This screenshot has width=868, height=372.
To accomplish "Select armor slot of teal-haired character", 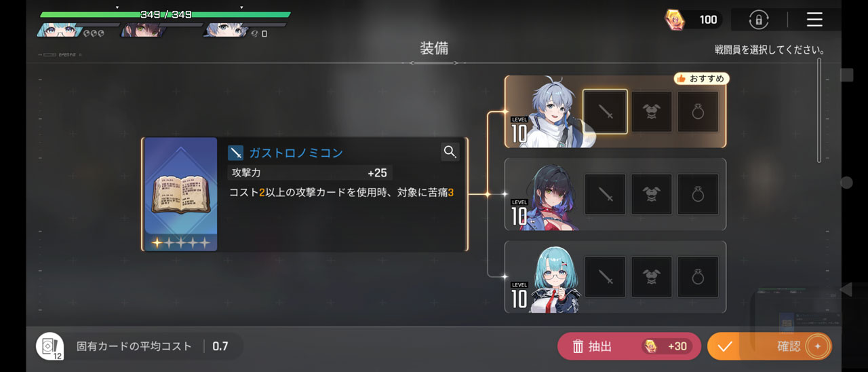I will coord(652,277).
